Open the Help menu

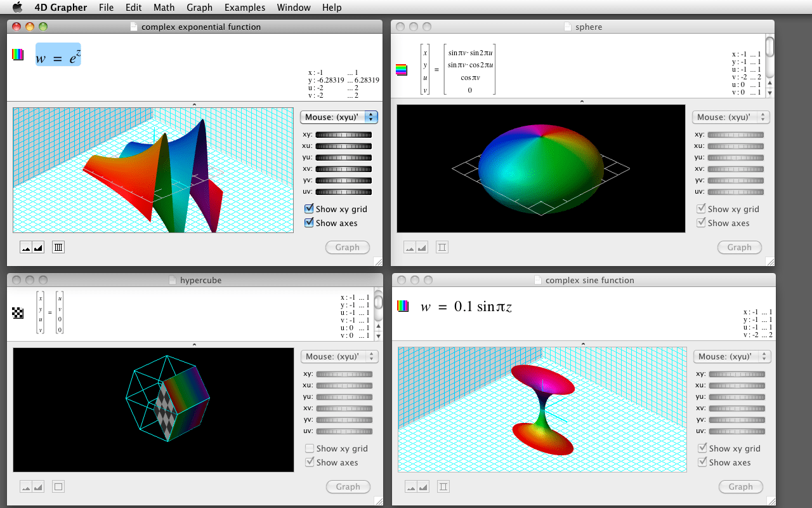point(332,8)
